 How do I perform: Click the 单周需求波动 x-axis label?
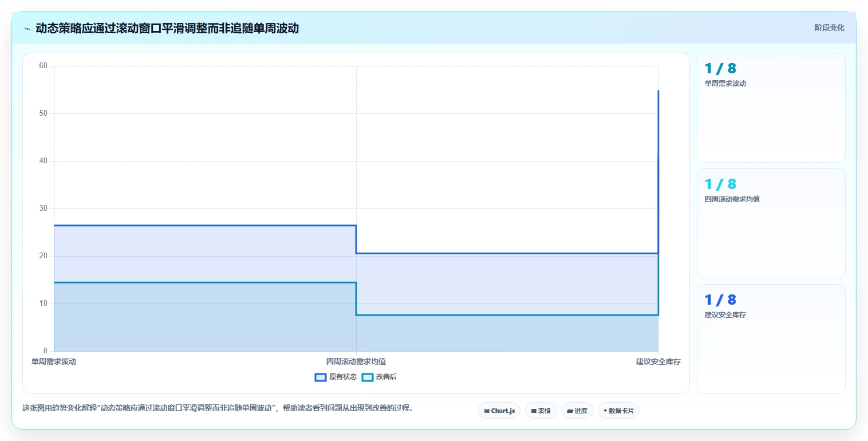tap(54, 362)
